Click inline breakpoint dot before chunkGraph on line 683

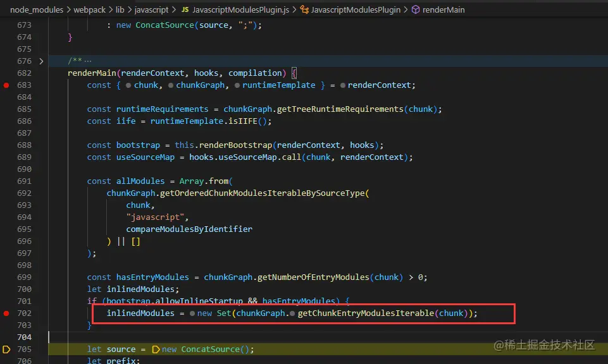(x=171, y=85)
